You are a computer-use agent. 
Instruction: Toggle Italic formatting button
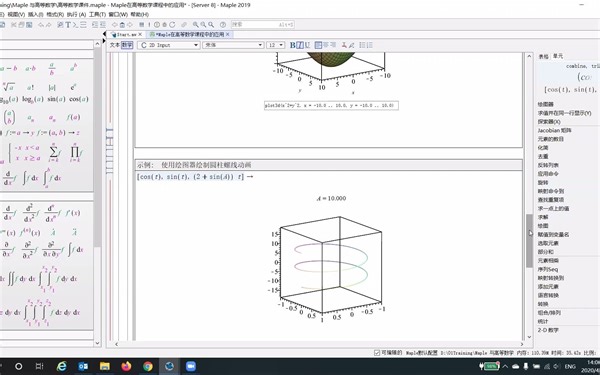(300, 45)
